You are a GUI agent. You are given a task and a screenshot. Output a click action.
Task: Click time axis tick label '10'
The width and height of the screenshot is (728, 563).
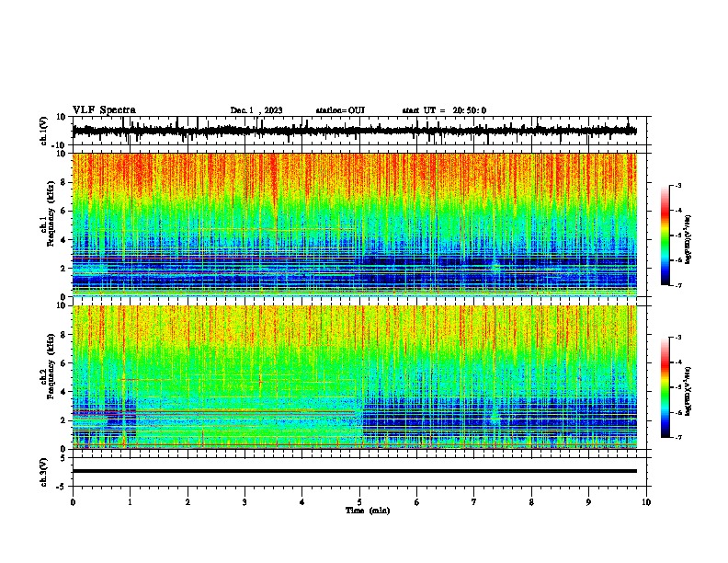point(646,502)
